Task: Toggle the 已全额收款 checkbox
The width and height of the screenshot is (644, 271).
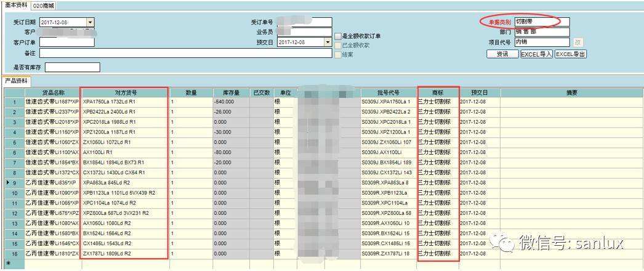Action: click(x=337, y=45)
